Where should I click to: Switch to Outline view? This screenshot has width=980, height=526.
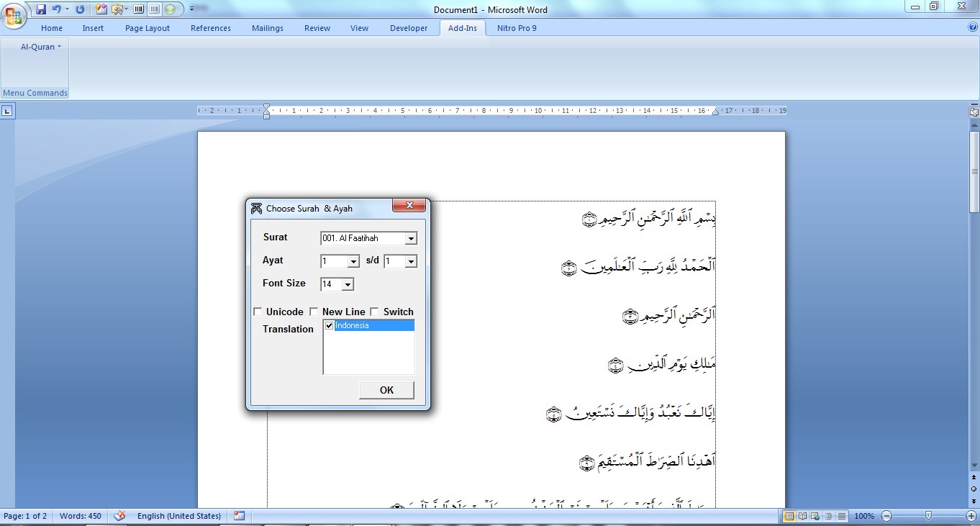point(828,516)
